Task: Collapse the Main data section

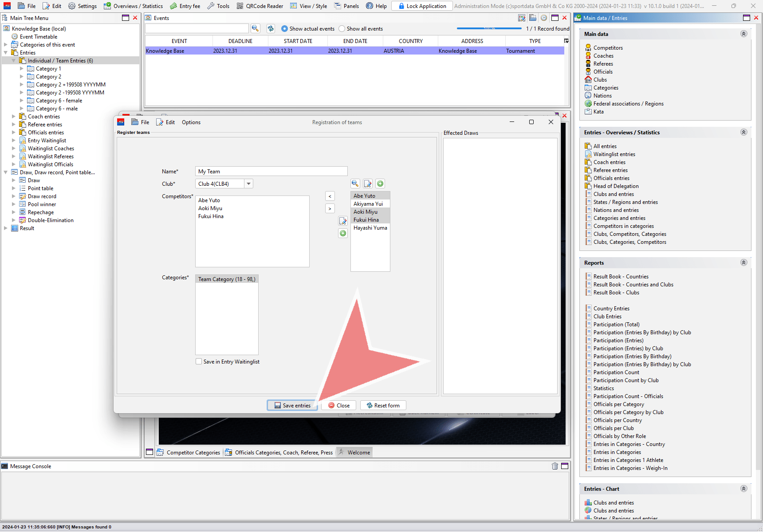Action: coord(743,34)
